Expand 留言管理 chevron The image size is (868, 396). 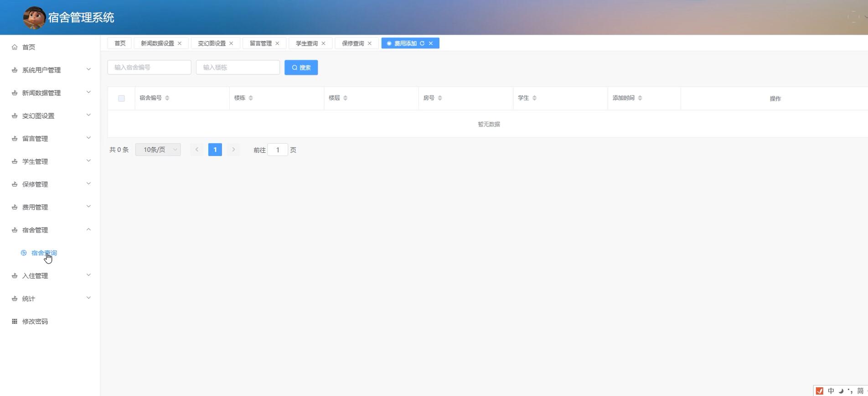click(88, 138)
